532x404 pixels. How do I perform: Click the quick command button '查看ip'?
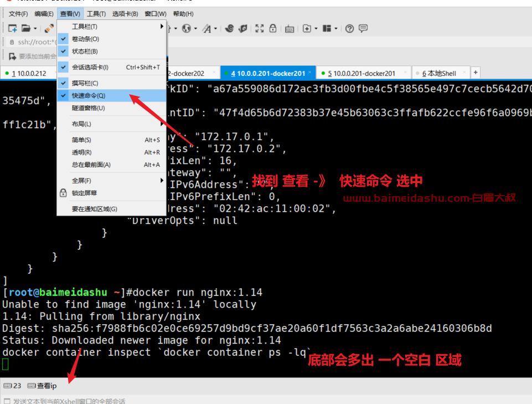click(42, 386)
